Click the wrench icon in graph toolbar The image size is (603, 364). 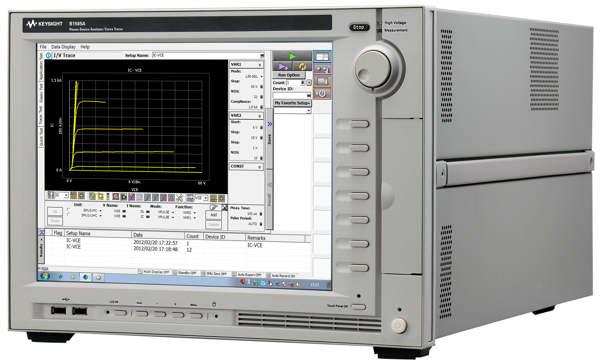point(179,198)
